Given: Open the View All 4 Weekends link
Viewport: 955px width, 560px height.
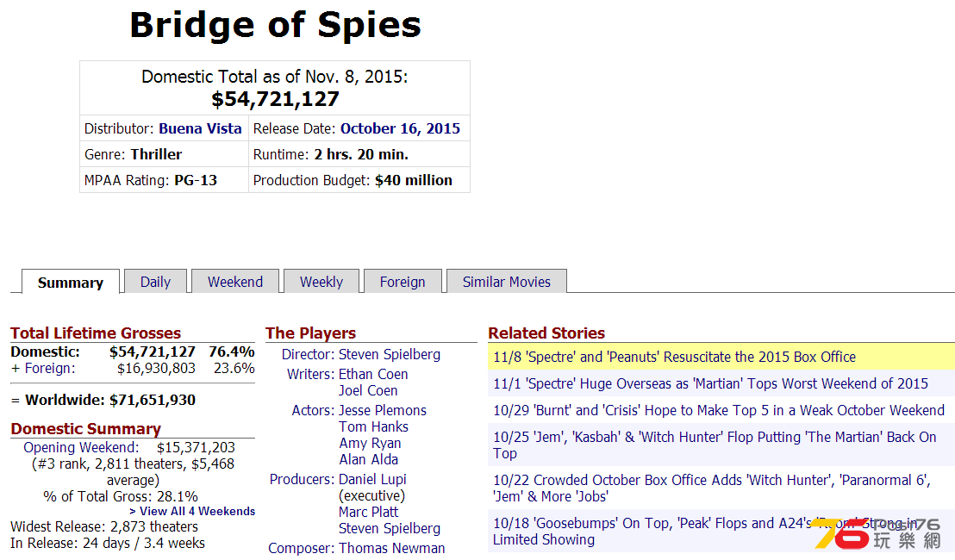Looking at the screenshot, I should 192,511.
